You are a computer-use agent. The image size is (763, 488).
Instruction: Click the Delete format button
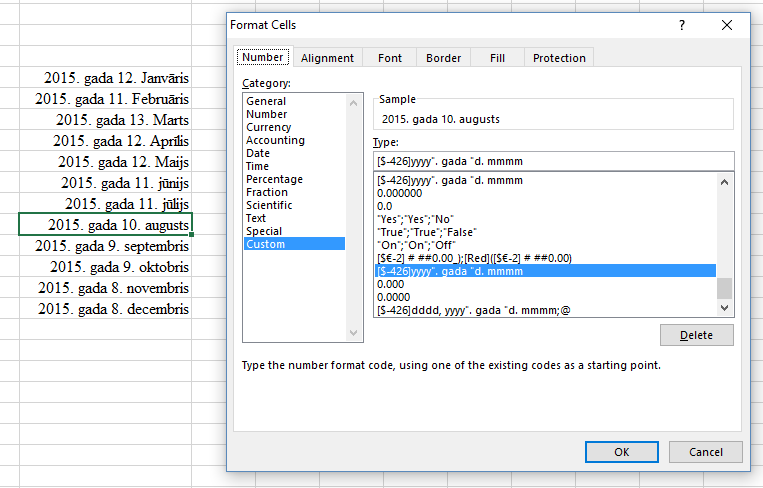696,335
